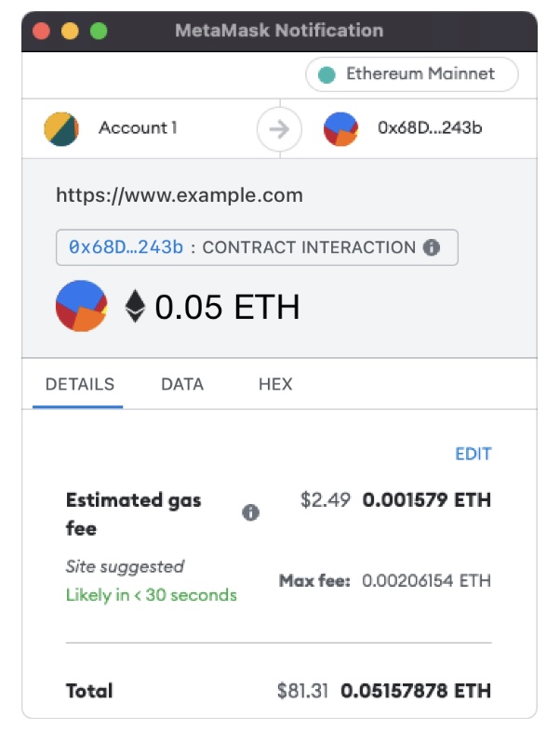Click the green network status dot
The width and height of the screenshot is (560, 729).
click(x=327, y=74)
